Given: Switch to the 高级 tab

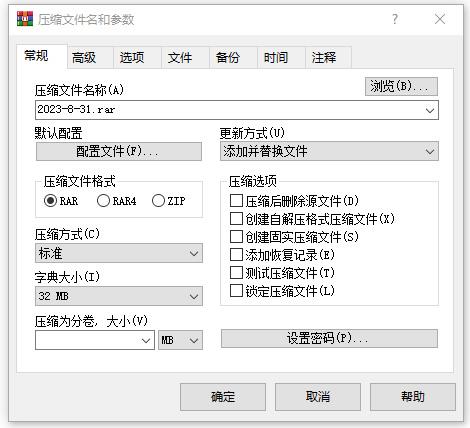Looking at the screenshot, I should coord(84,58).
